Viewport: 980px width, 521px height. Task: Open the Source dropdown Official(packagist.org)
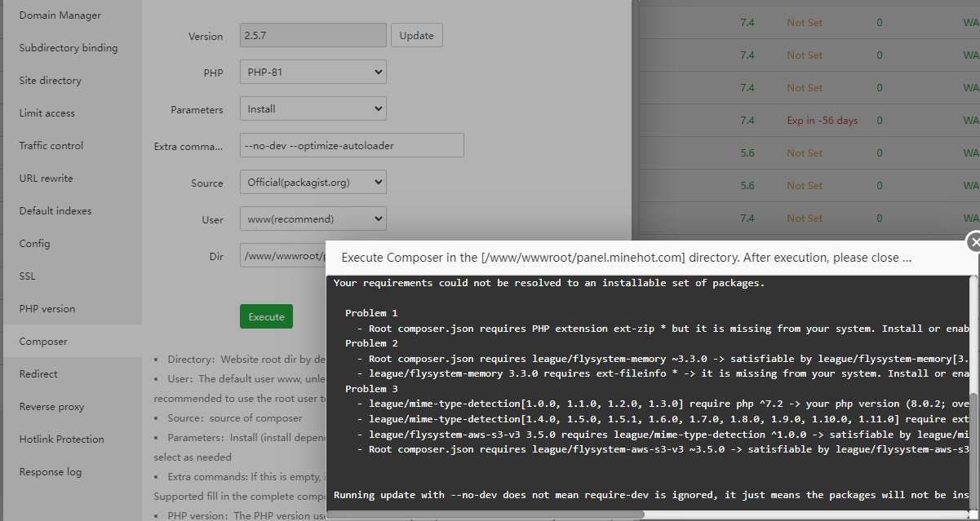(x=313, y=183)
